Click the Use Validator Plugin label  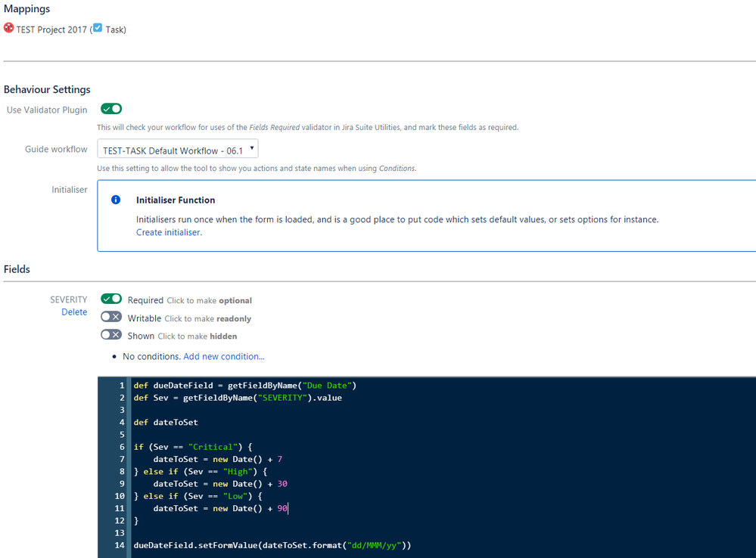(x=47, y=110)
